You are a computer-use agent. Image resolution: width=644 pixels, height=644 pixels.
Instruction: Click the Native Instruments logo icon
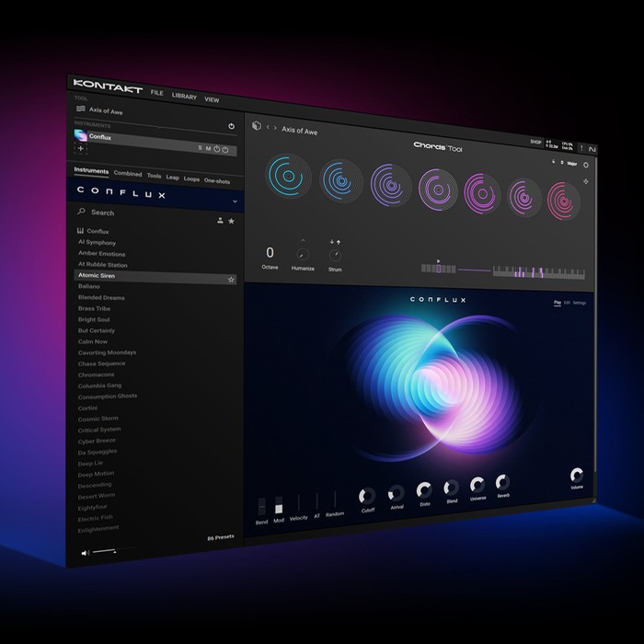point(592,149)
